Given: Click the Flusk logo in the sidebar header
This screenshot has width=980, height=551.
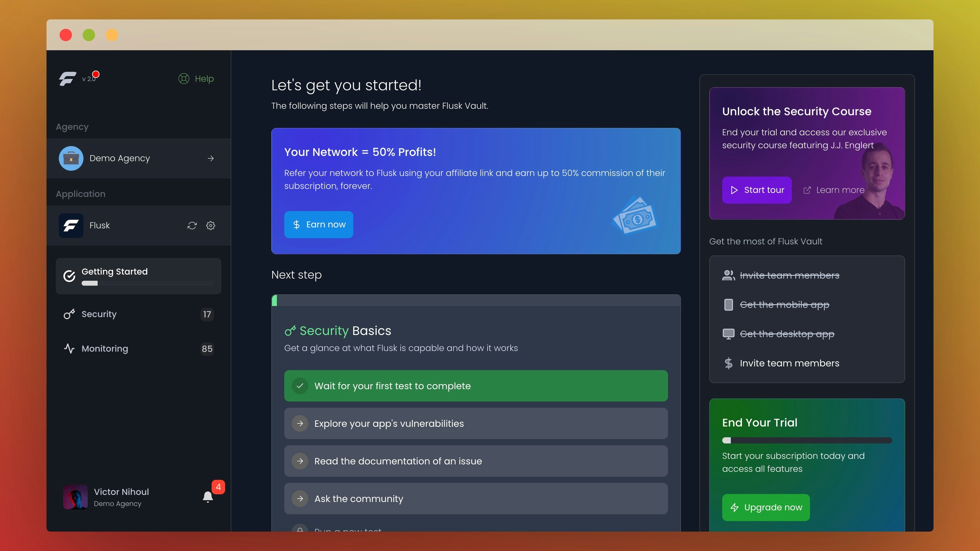Looking at the screenshot, I should (x=68, y=79).
